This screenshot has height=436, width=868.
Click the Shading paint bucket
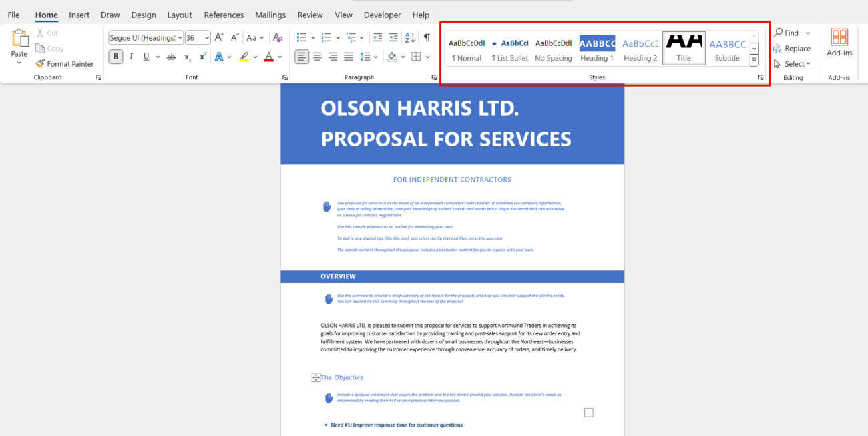pos(392,57)
